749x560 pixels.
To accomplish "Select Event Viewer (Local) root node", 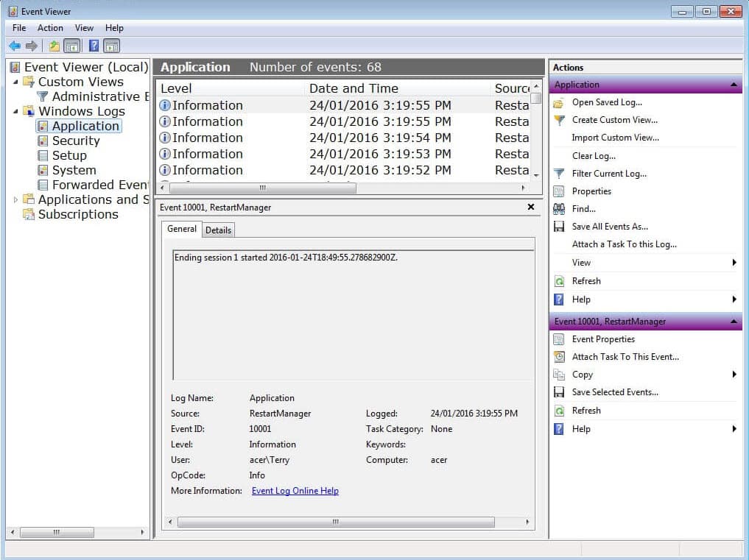I will [86, 67].
